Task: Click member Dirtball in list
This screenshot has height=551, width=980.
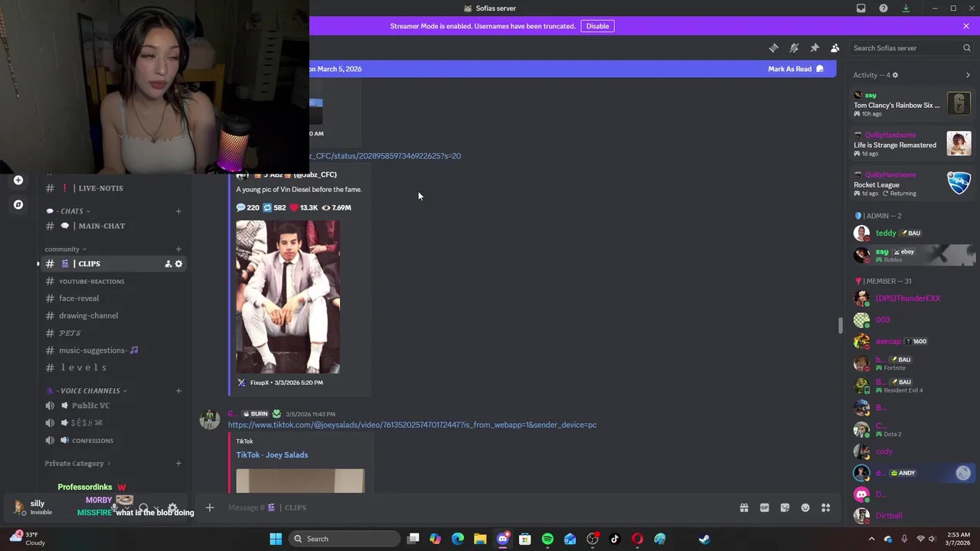Action: pyautogui.click(x=912, y=516)
